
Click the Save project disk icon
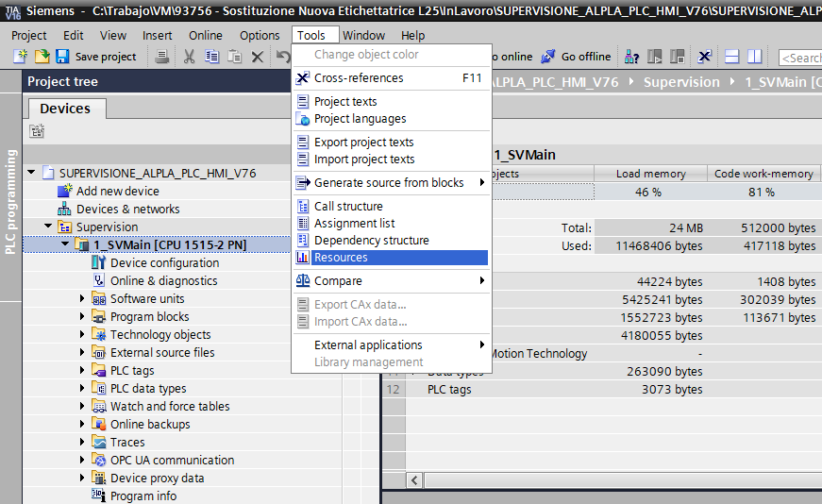[x=62, y=56]
